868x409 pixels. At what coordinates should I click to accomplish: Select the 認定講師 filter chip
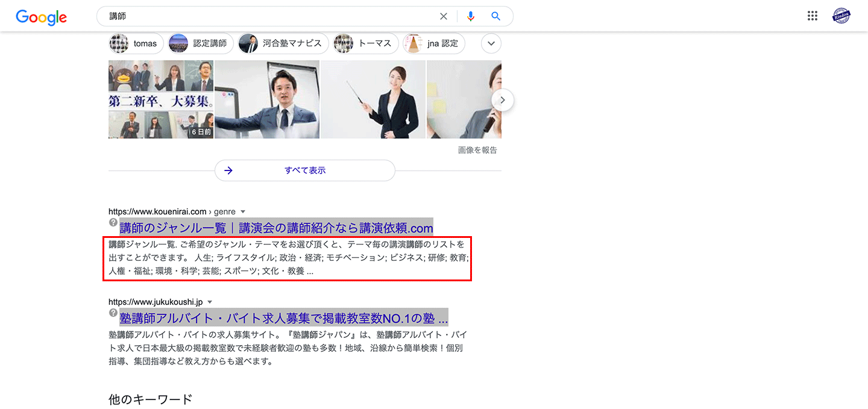click(x=200, y=43)
